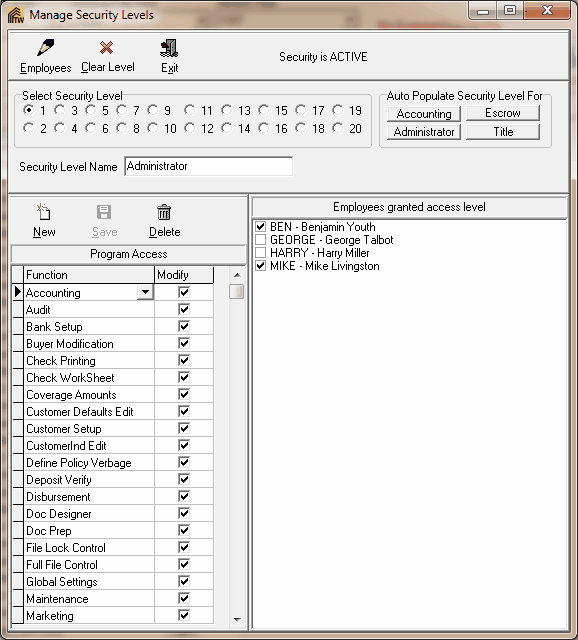This screenshot has width=578, height=640.
Task: Select security level 7
Action: (x=122, y=110)
